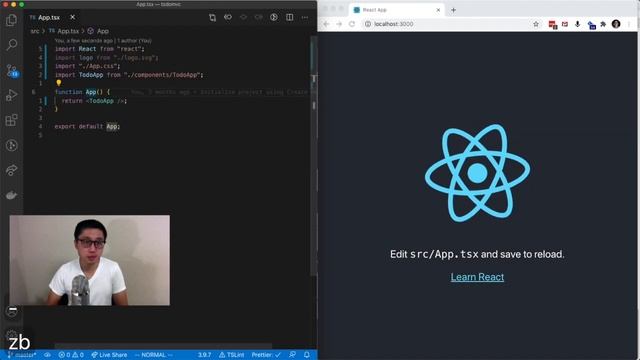Image resolution: width=640 pixels, height=360 pixels.
Task: Click the microphone extension icon
Action: point(578,24)
